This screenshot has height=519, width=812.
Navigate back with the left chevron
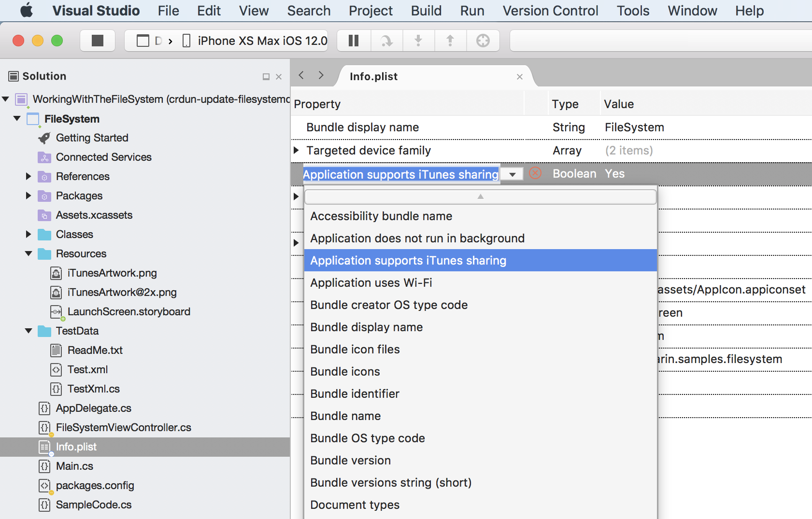click(x=301, y=75)
